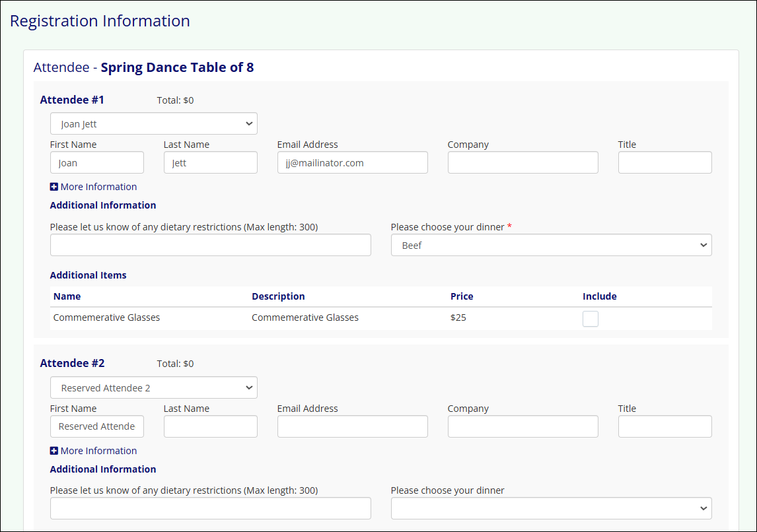Click the Last Name field containing Jett
Screen dimensions: 757x532
tap(210, 162)
